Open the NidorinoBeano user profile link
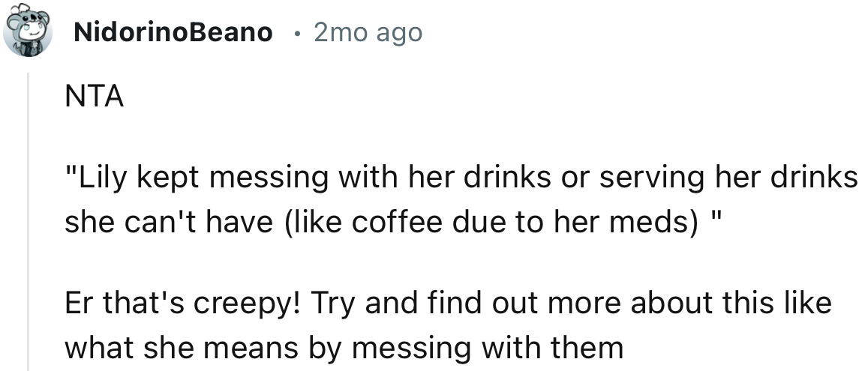 [173, 33]
